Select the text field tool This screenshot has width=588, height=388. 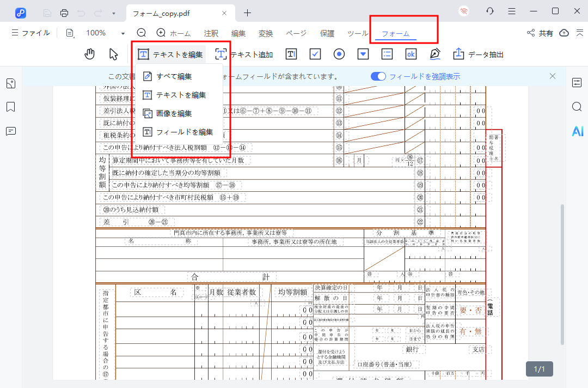pos(292,53)
